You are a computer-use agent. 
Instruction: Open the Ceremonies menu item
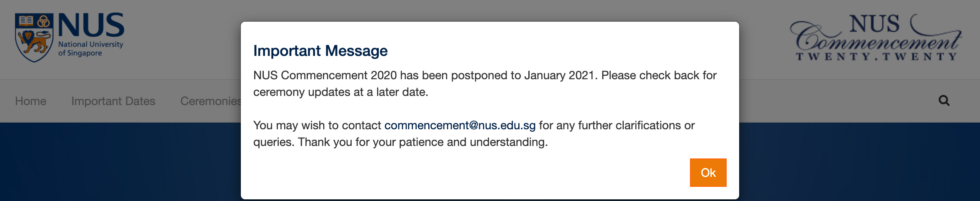(210, 101)
